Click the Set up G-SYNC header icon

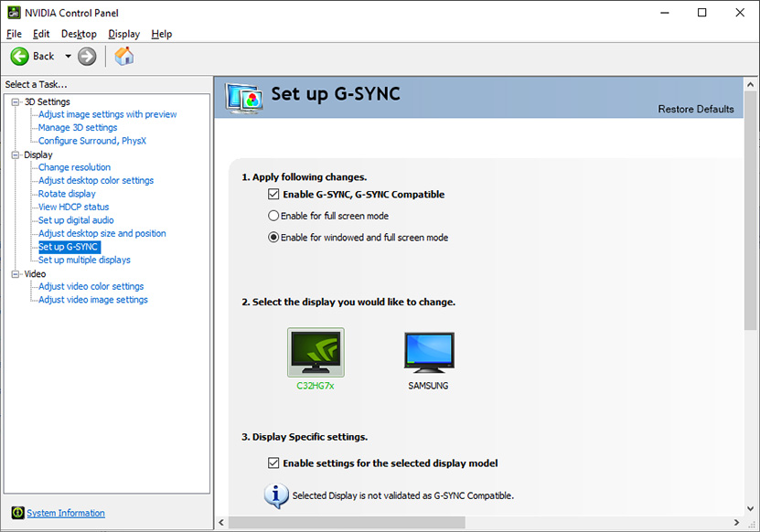pos(244,99)
